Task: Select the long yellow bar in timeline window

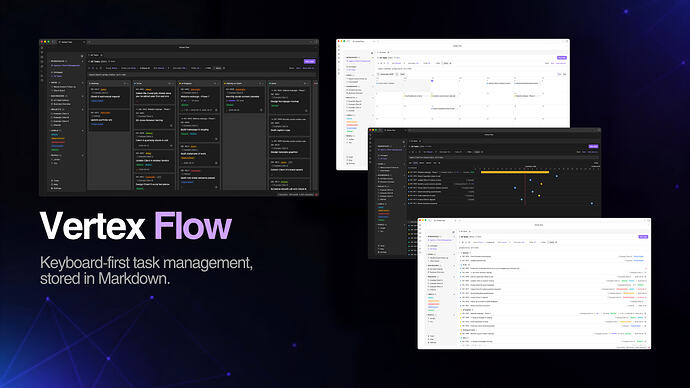Action: click(515, 172)
